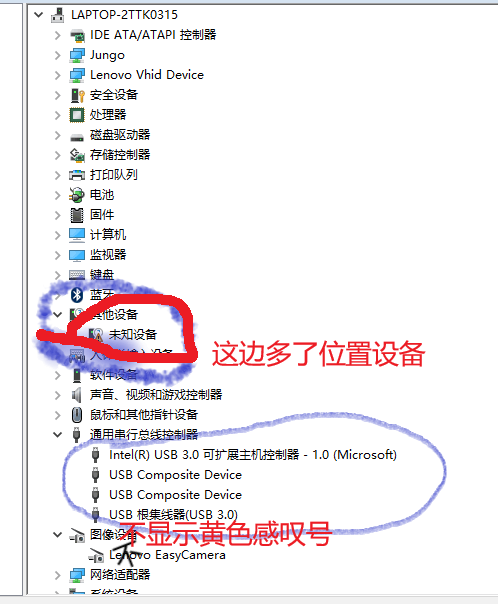
Task: Select the 安全设备 tree item
Action: [114, 95]
